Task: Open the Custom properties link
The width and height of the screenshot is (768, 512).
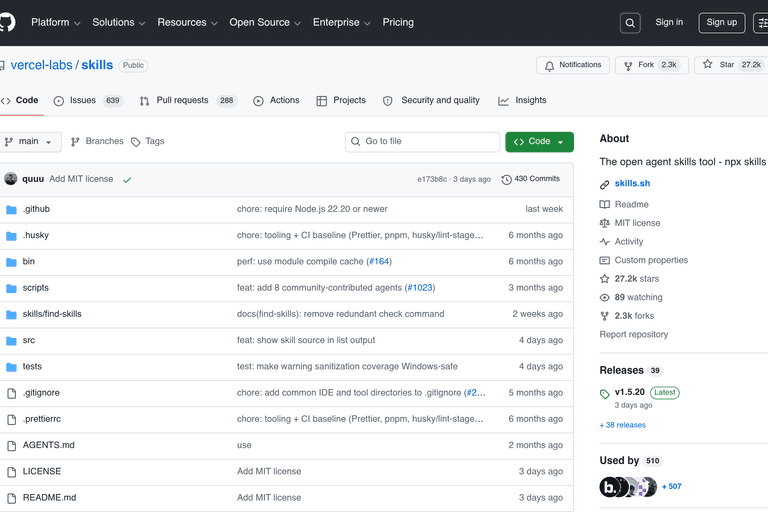Action: click(651, 260)
